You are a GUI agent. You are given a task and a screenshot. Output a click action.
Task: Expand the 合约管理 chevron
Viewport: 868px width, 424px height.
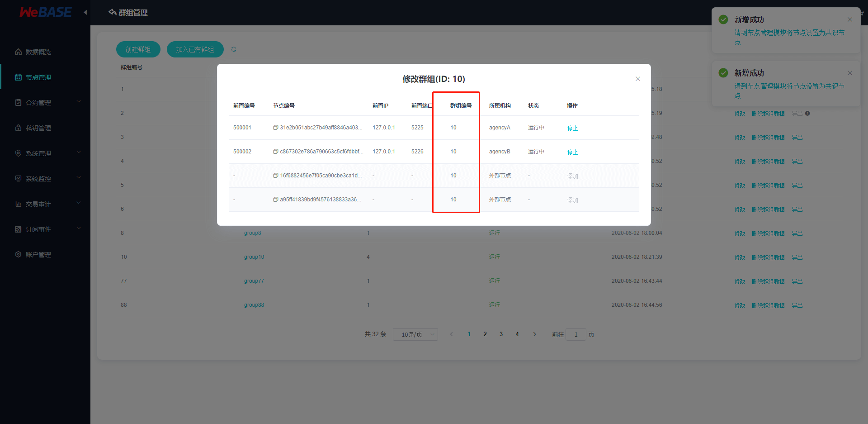click(79, 101)
